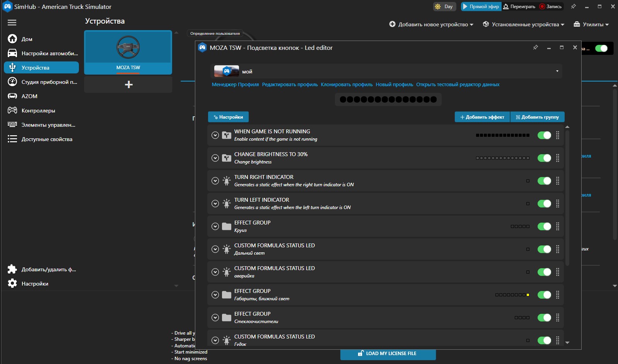618x364 pixels.
Task: Click the Контроллеры gamepad icon
Action: tap(12, 111)
